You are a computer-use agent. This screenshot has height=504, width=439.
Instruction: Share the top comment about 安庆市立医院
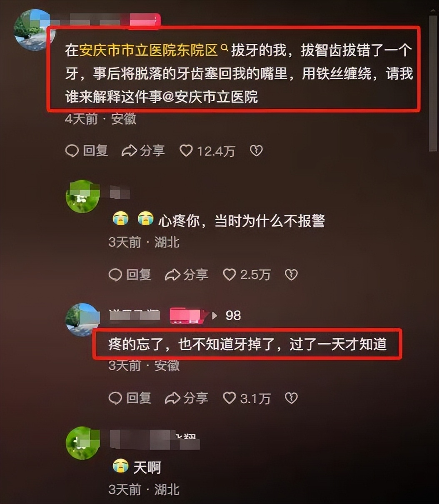pos(143,151)
